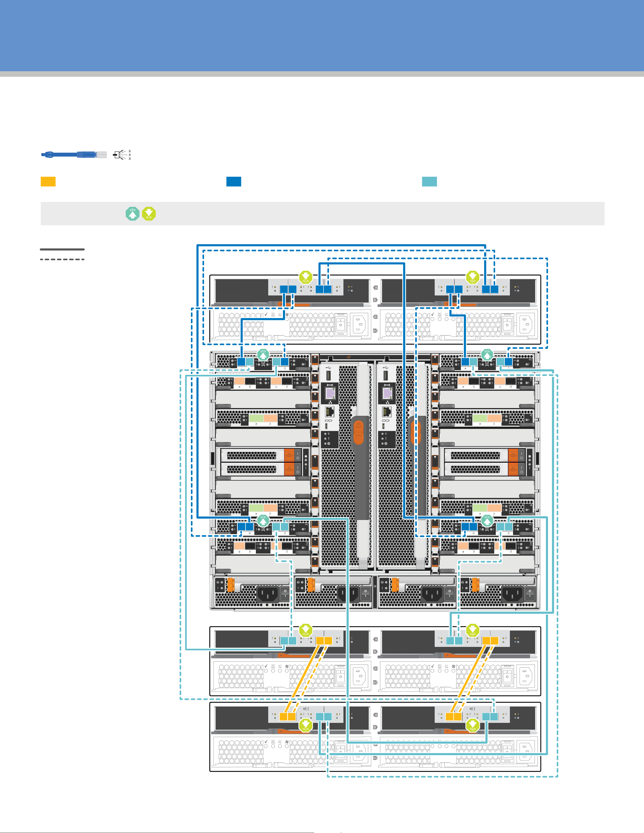This screenshot has height=833, width=644.
Task: Click the purple wrench management port on left controller
Action: [x=330, y=393]
